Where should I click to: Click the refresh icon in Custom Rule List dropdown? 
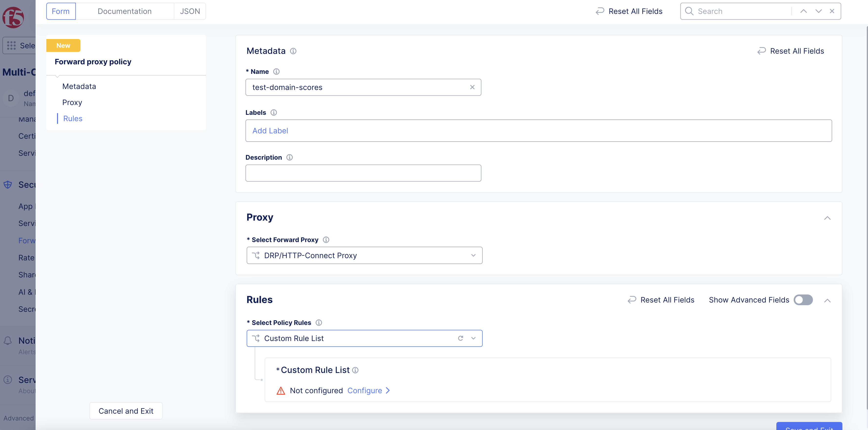point(460,338)
